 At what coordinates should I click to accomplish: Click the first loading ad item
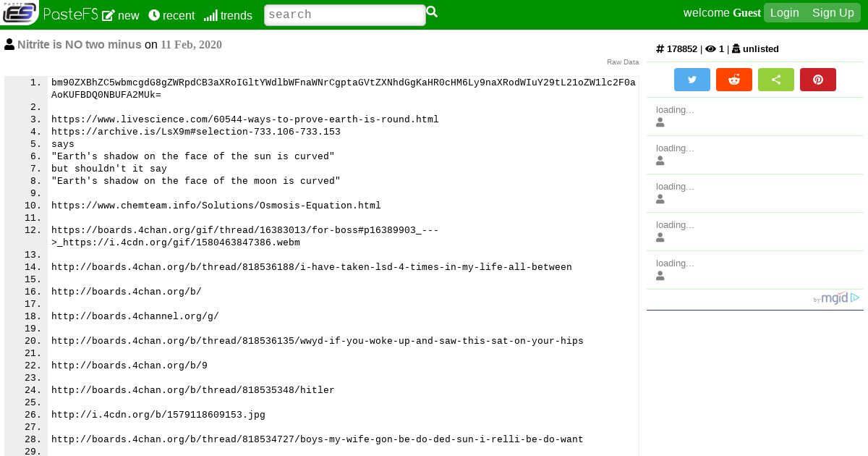point(755,117)
